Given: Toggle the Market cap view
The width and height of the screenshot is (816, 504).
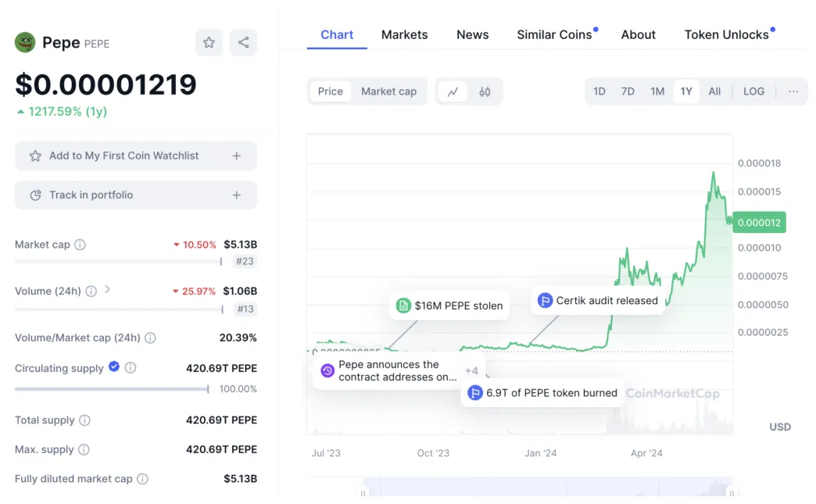Looking at the screenshot, I should coord(388,91).
